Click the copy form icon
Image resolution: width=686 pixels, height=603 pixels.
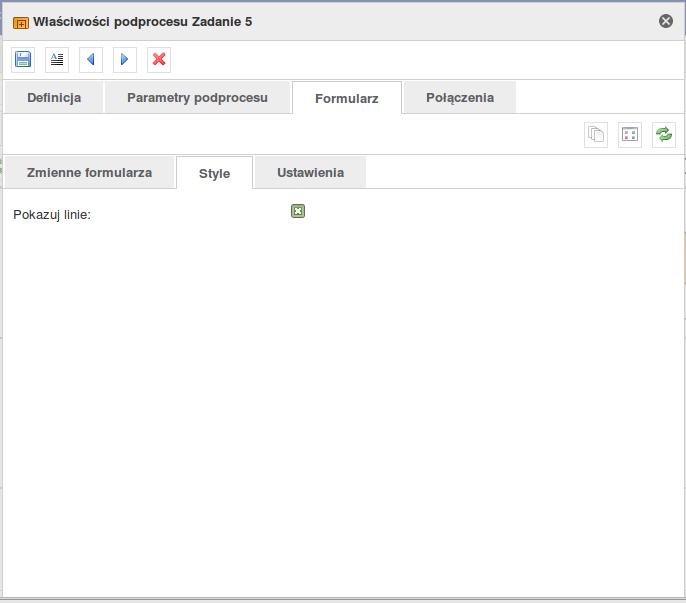coord(596,134)
